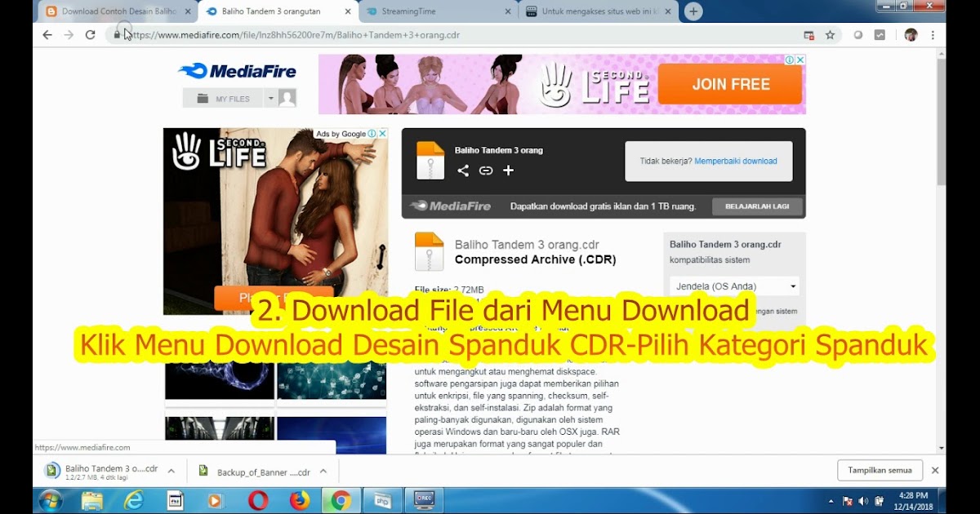
Task: Click the clock showing 4:28 PM
Action: [913, 495]
